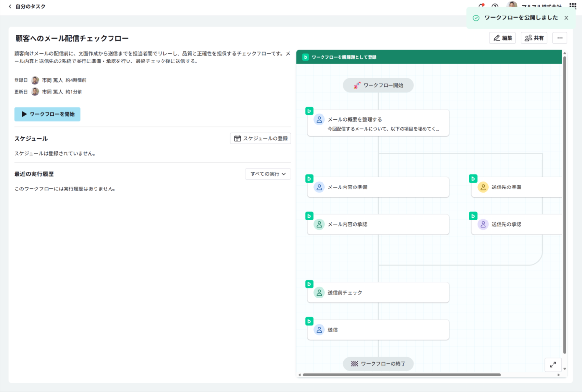Click the blue person icon on 送信
Screen dimensions: 582x392
tap(319, 329)
